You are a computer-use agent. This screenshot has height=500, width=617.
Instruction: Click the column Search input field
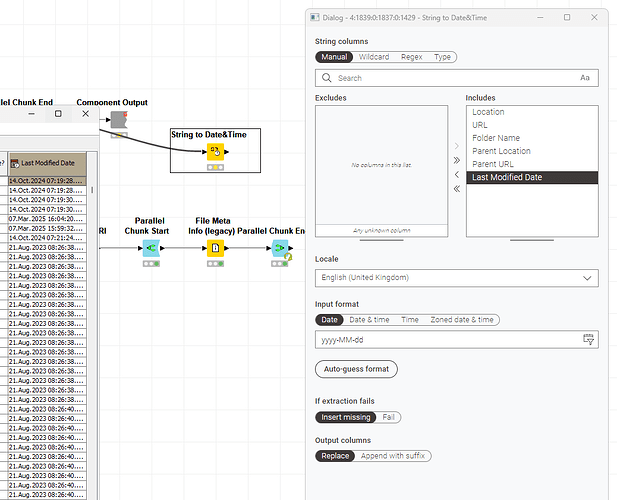click(450, 77)
